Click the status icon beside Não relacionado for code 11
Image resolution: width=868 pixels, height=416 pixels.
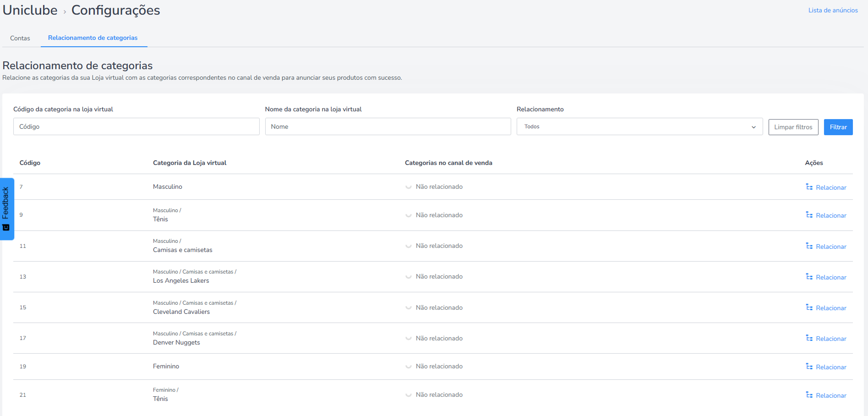pos(409,246)
